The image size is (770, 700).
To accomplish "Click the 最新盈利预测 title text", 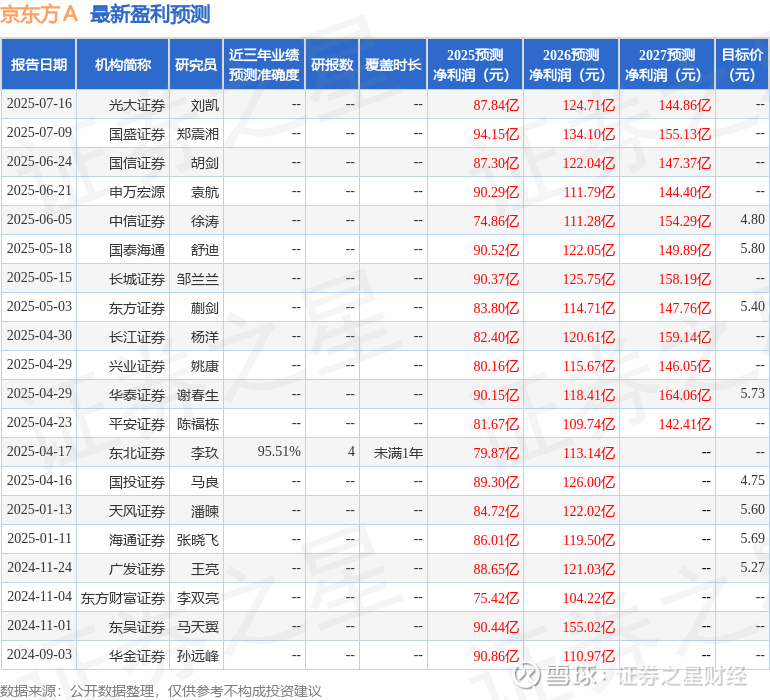I will point(150,14).
